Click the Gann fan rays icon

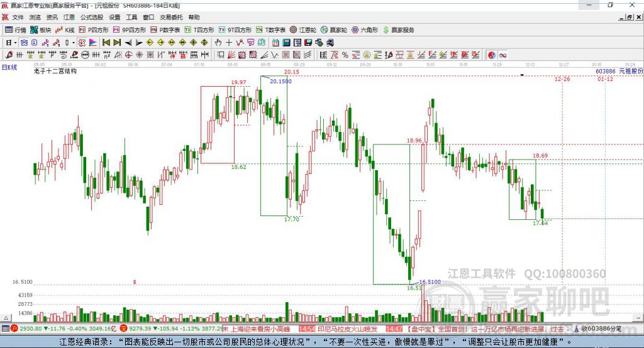[231, 55]
